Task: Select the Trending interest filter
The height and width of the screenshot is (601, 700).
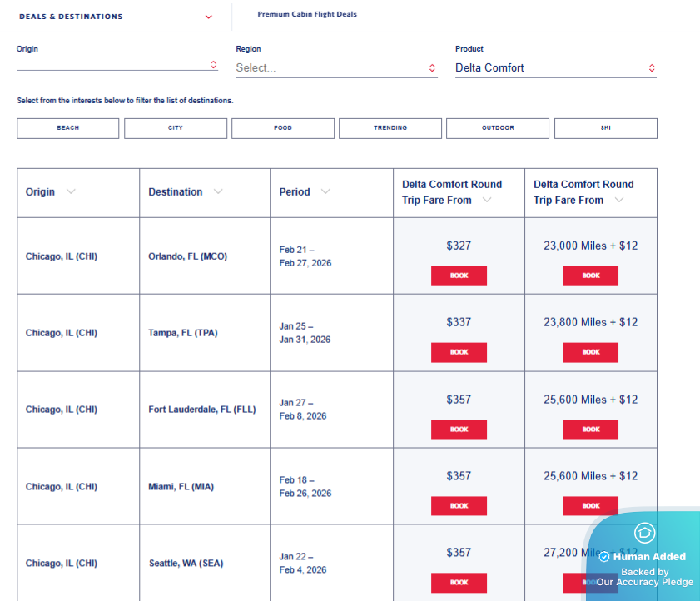Action: tap(390, 128)
